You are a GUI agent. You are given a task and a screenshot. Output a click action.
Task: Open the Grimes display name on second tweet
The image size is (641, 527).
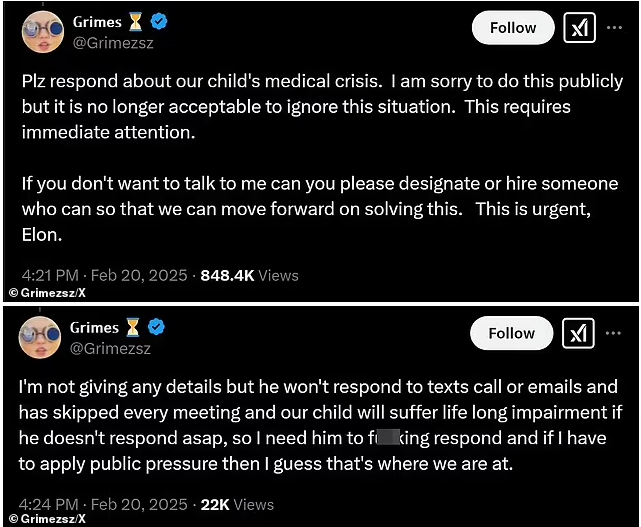click(94, 327)
